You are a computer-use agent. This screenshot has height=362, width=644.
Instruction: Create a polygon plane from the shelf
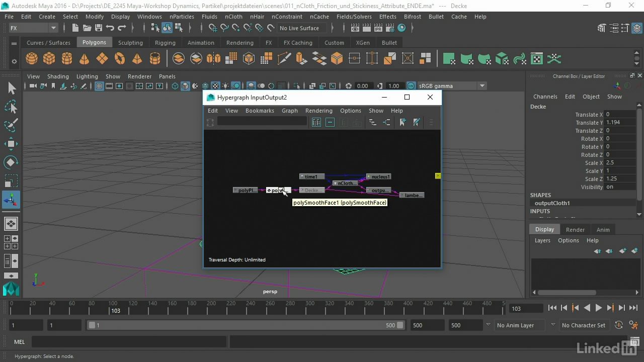tap(102, 59)
